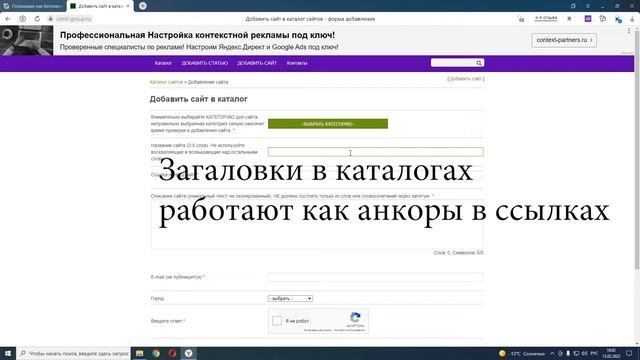Open the Yandex home icon next to the back arrow

coord(22,19)
